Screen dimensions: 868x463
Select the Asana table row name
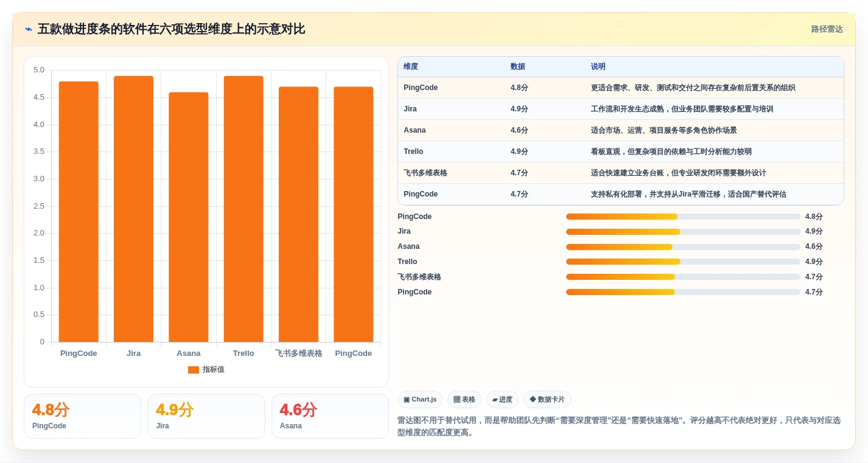[415, 130]
